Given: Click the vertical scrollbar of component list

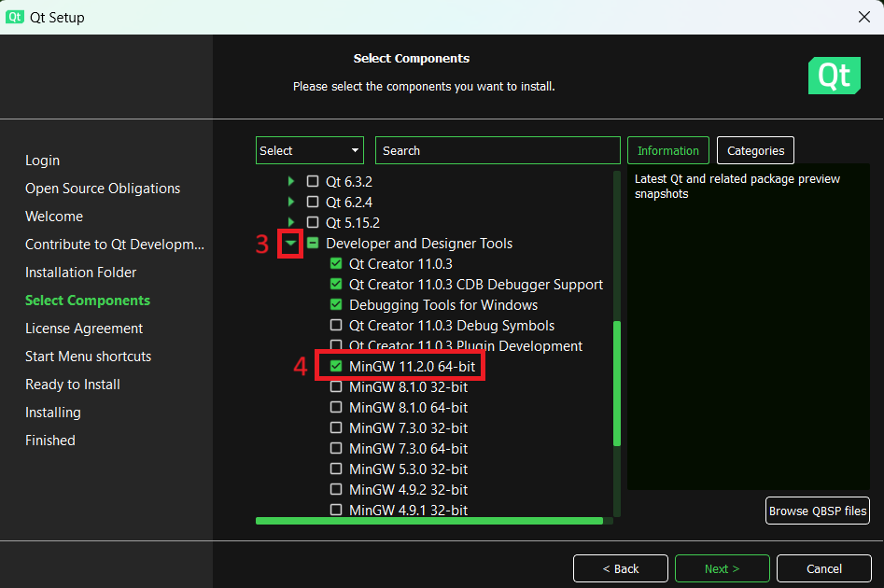Looking at the screenshot, I should click(x=617, y=384).
